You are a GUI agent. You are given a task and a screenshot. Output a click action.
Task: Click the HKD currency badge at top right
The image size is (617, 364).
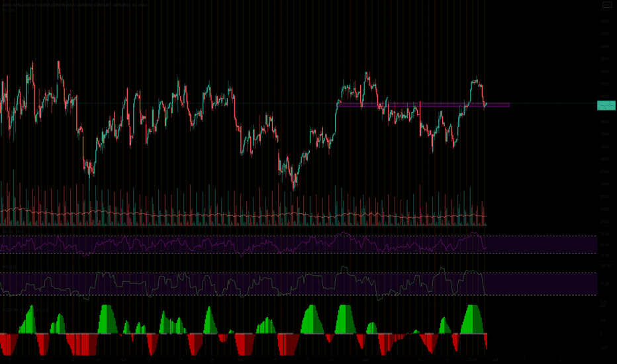point(607,5)
